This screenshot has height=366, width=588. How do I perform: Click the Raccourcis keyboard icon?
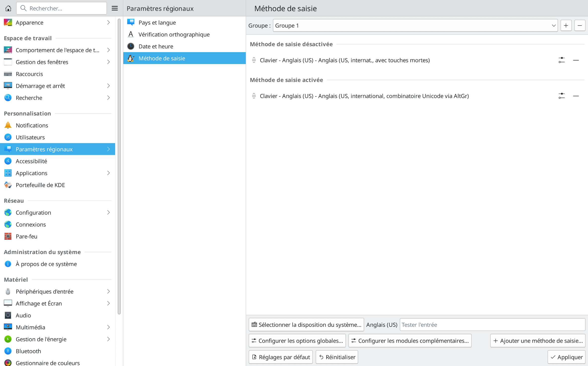[8, 74]
